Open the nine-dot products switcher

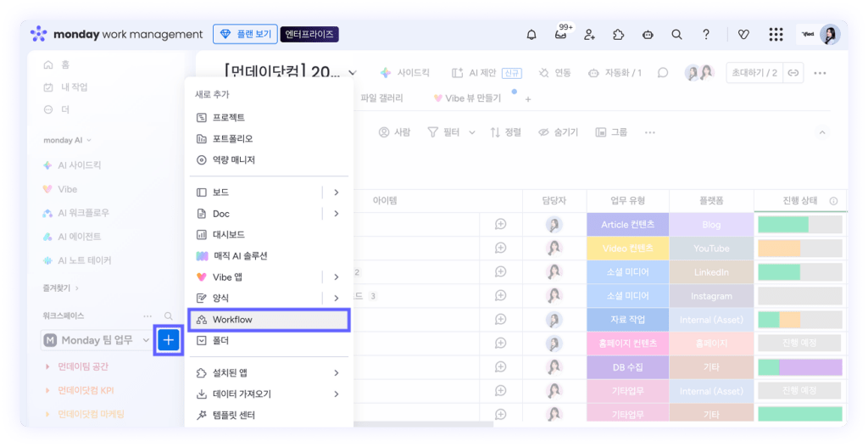[x=776, y=35]
